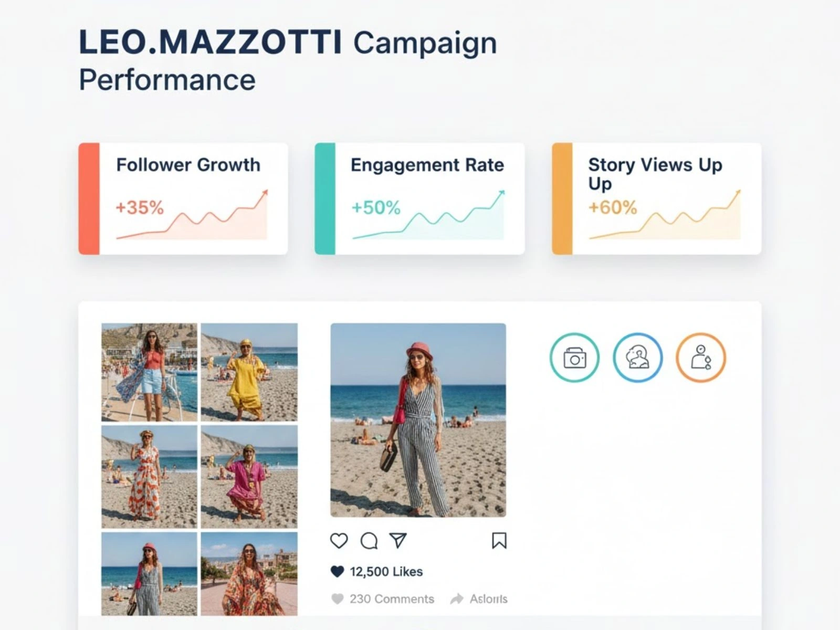Open the Engagement Rate card
The image size is (840, 630).
click(x=419, y=198)
